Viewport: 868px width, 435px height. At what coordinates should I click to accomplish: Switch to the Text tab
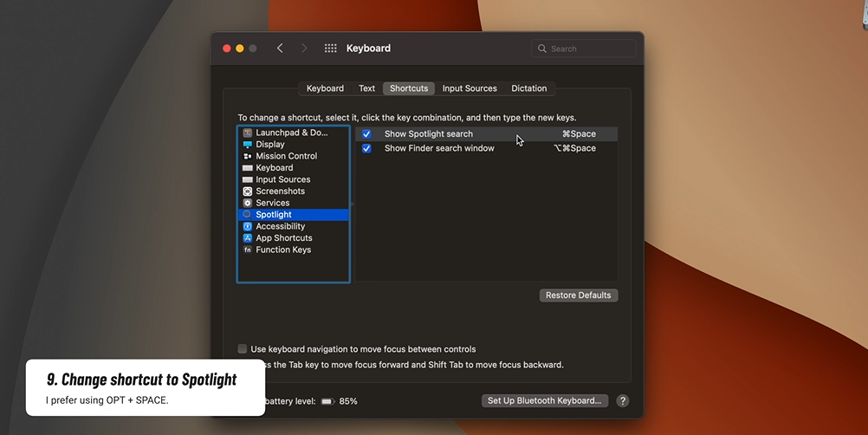[366, 88]
